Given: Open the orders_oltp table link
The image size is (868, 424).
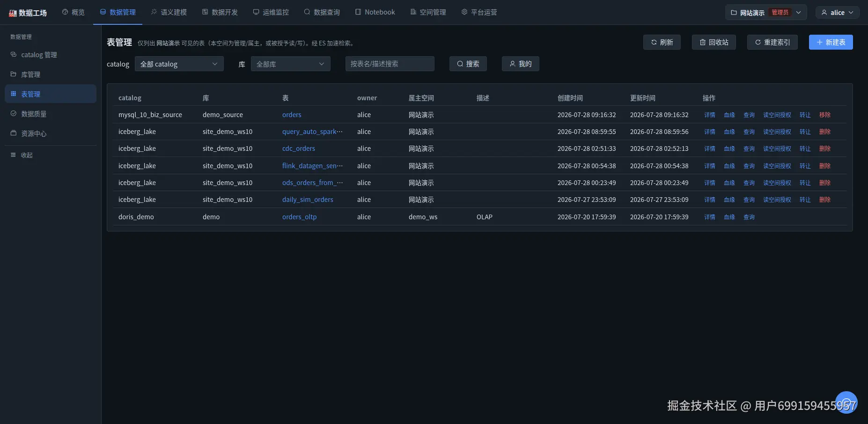Looking at the screenshot, I should [x=299, y=217].
